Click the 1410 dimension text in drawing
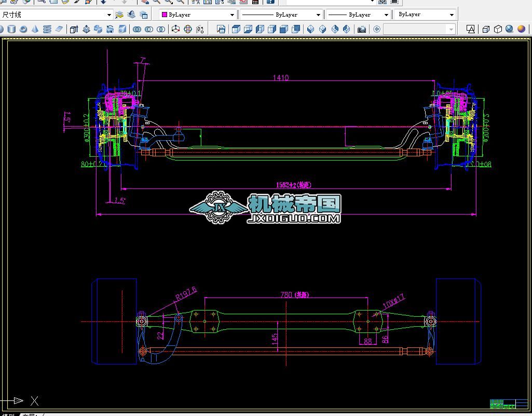The width and height of the screenshot is (532, 416). (x=280, y=78)
